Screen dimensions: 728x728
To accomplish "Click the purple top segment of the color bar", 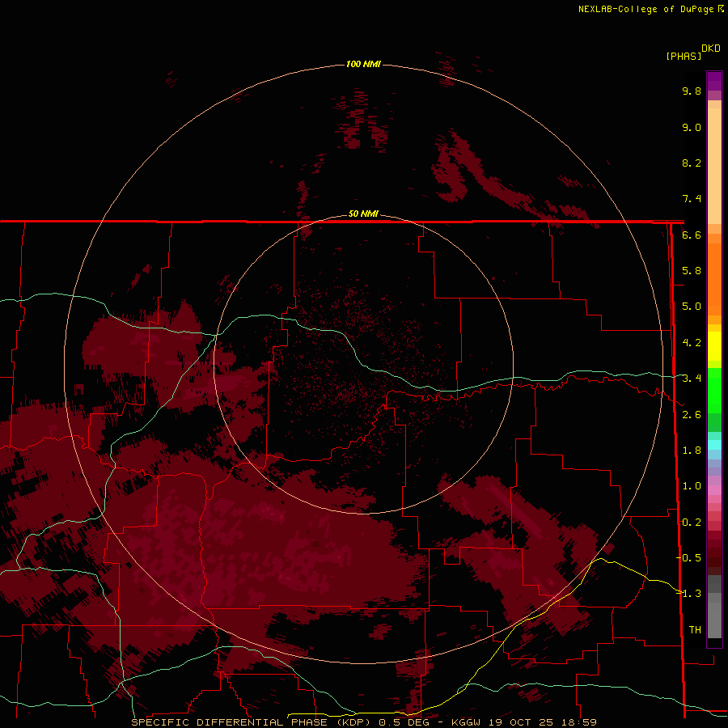I will pos(714,81).
